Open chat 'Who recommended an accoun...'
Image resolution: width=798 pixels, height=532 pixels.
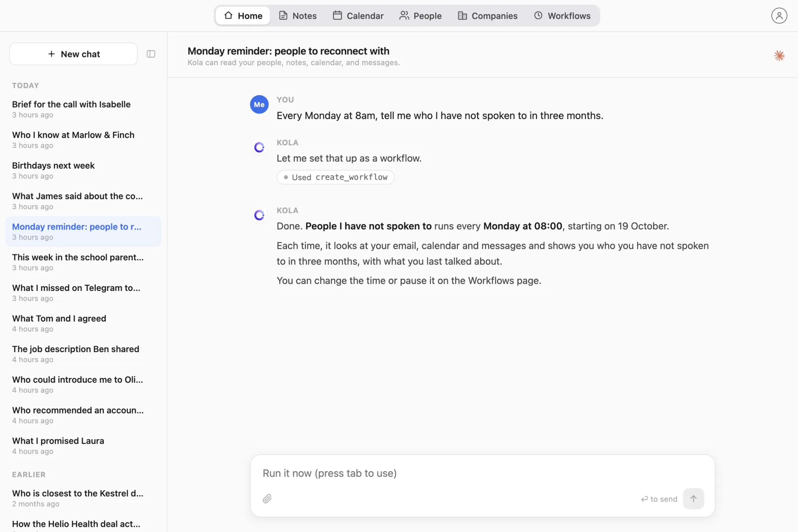83,415
